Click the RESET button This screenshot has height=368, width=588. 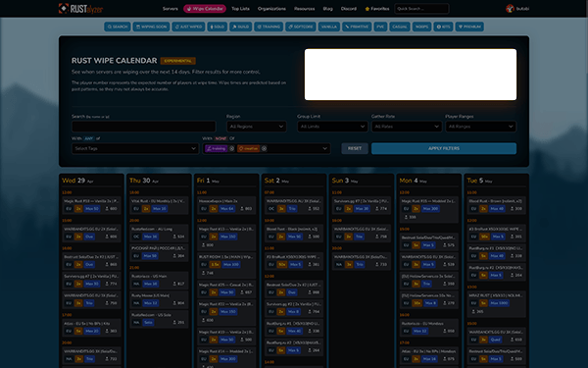coord(355,148)
